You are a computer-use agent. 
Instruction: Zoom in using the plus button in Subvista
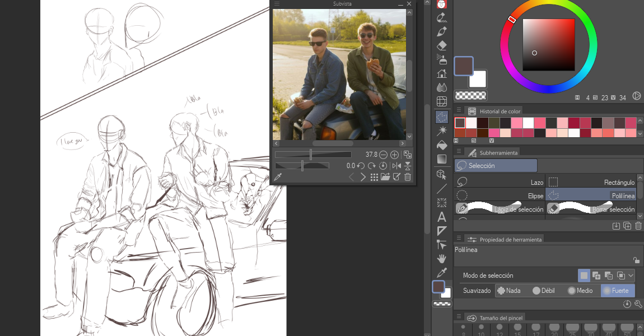(394, 155)
